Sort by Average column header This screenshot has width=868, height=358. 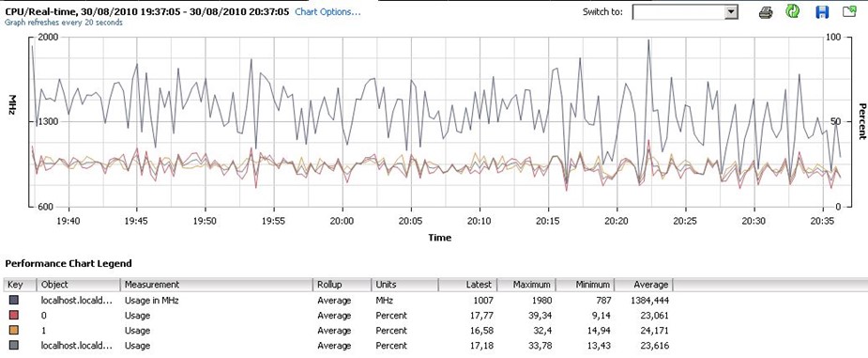point(644,285)
